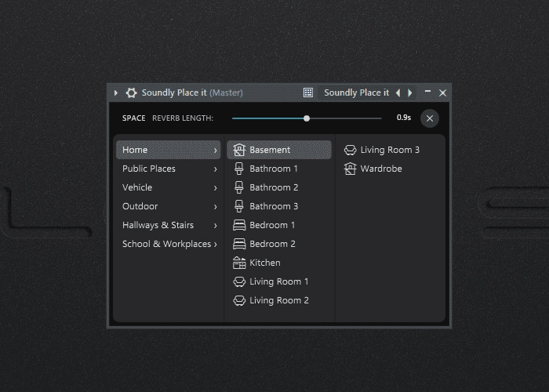The height and width of the screenshot is (392, 549).
Task: Expand the School & Workplaces chevron
Action: pos(216,245)
